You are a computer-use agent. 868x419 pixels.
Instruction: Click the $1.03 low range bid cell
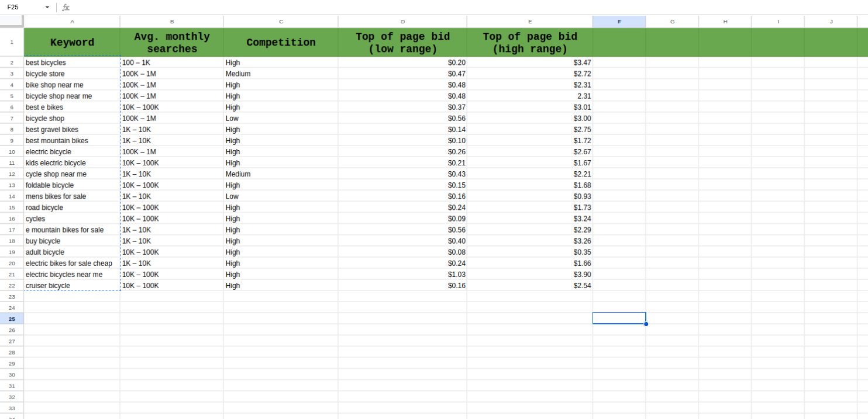coord(402,275)
